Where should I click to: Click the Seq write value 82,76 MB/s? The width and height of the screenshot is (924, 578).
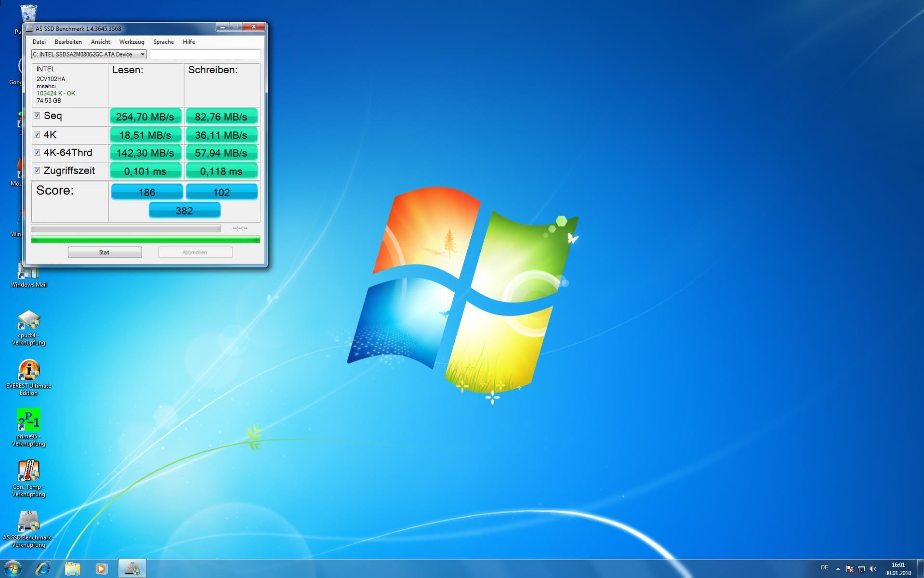click(221, 117)
